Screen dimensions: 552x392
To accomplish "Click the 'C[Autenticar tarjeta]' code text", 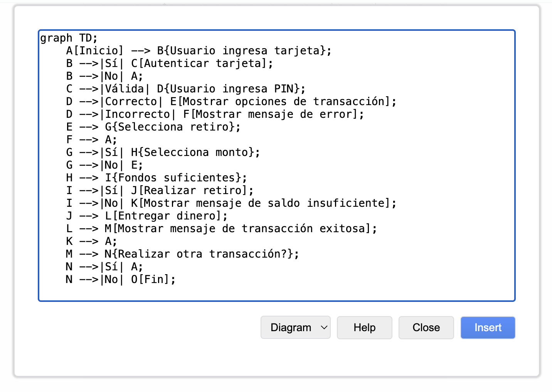I will pos(199,64).
